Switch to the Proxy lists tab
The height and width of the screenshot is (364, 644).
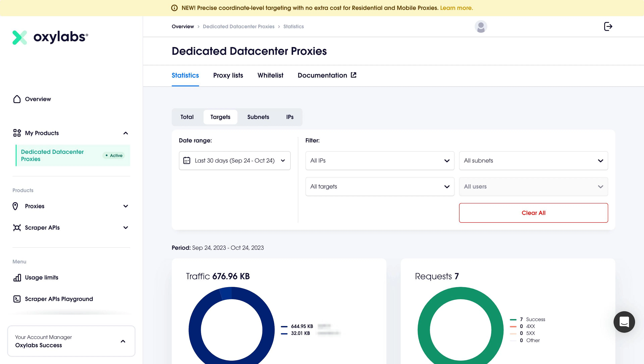coord(228,75)
